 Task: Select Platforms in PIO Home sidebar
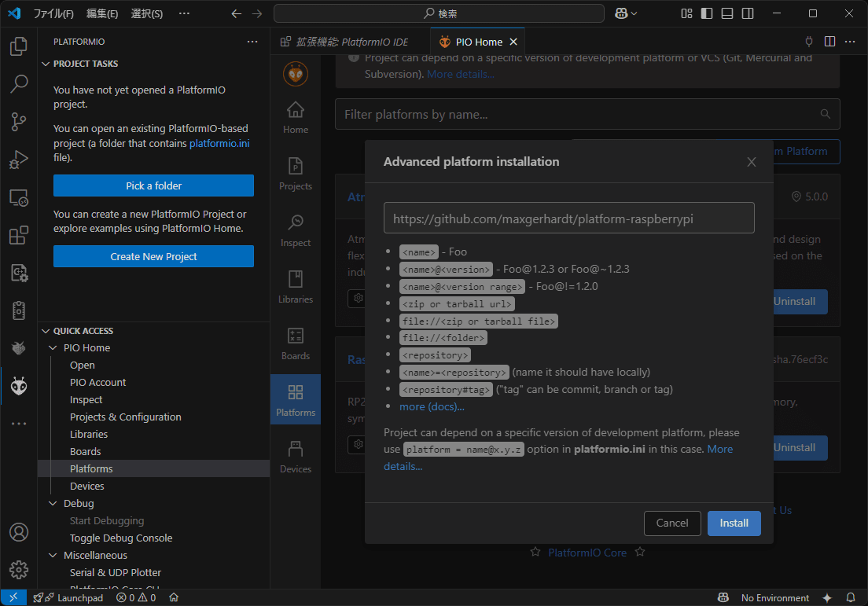pos(296,400)
